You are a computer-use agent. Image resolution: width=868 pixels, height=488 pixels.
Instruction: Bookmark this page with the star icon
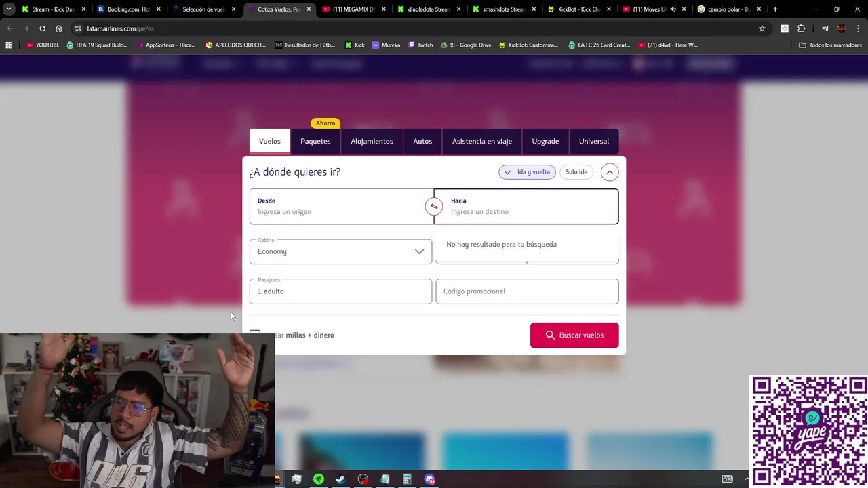point(762,28)
